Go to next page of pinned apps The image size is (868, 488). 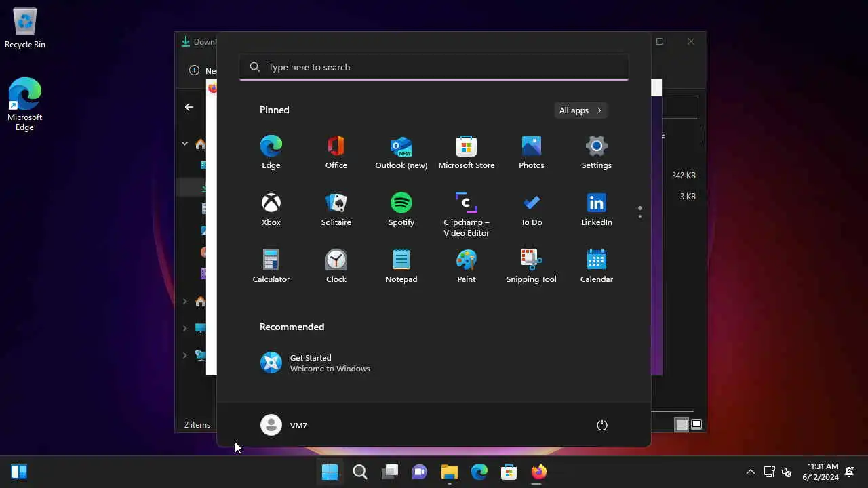(639, 216)
